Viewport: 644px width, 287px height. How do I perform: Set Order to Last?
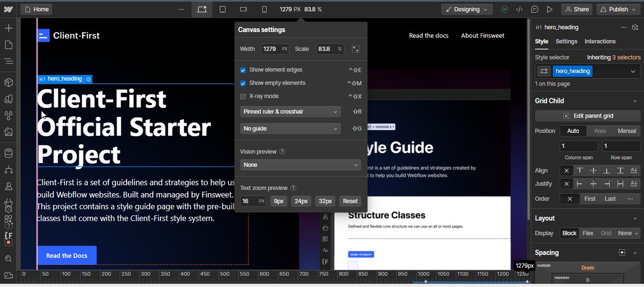click(610, 198)
